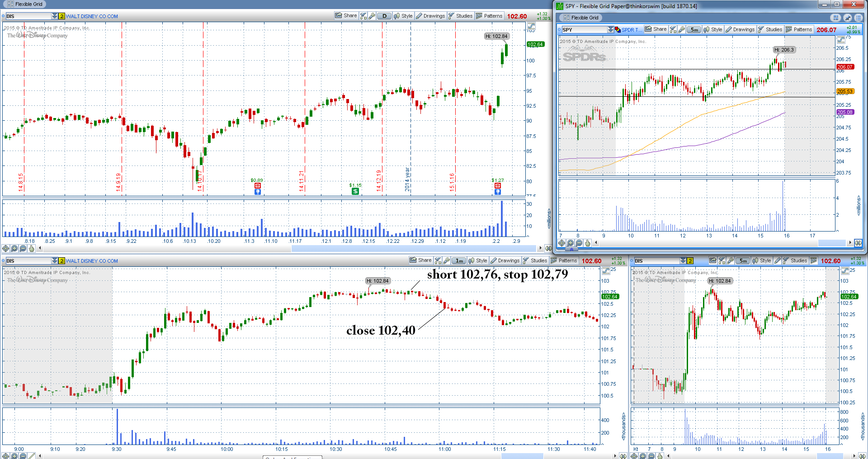Zoom out magnifier below SPY chart
Image resolution: width=868 pixels, height=459 pixels.
[579, 243]
